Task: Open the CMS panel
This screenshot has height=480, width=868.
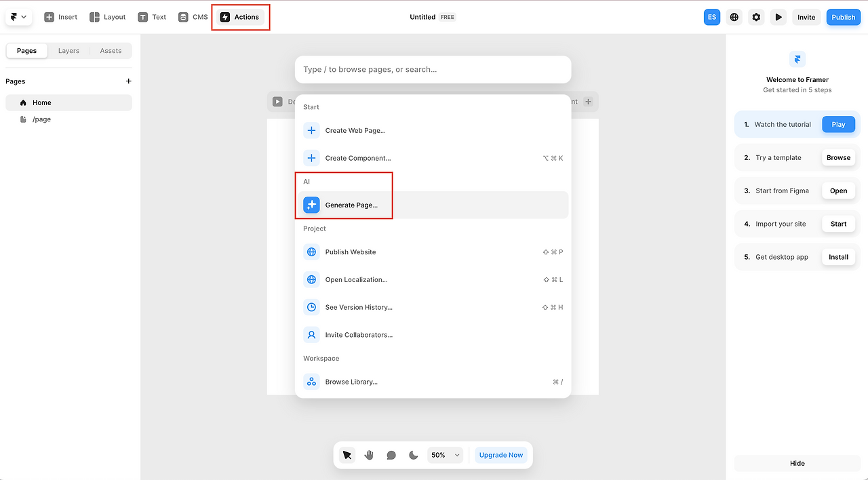Action: [x=193, y=17]
